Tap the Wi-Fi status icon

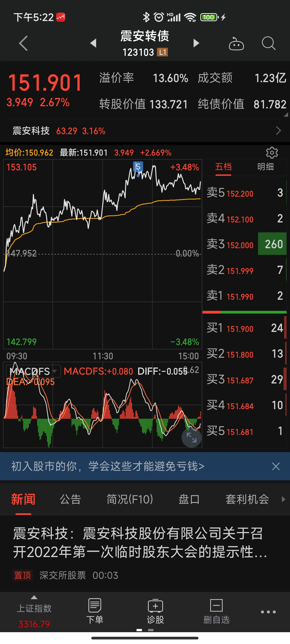[190, 17]
